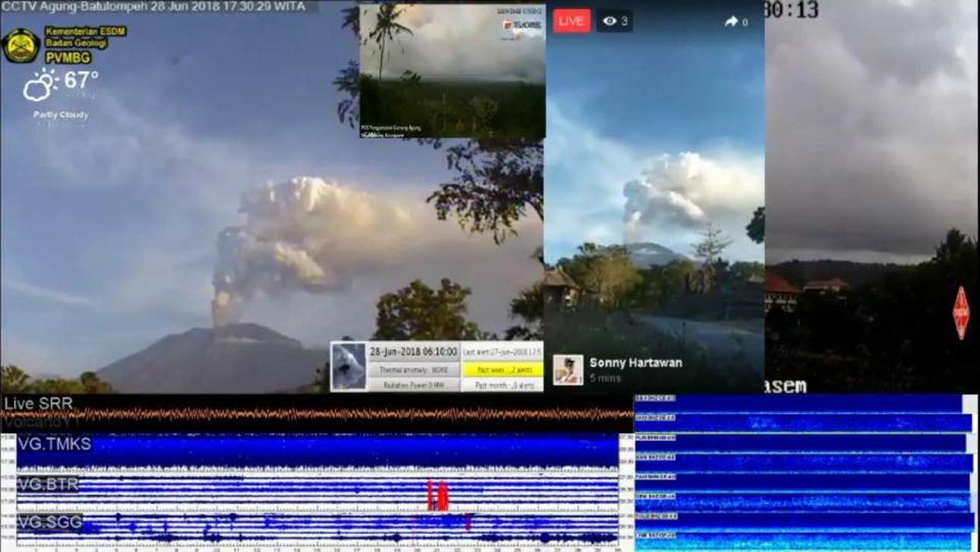Click the partly cloudy weather icon
This screenshot has width=980, height=552.
40,85
